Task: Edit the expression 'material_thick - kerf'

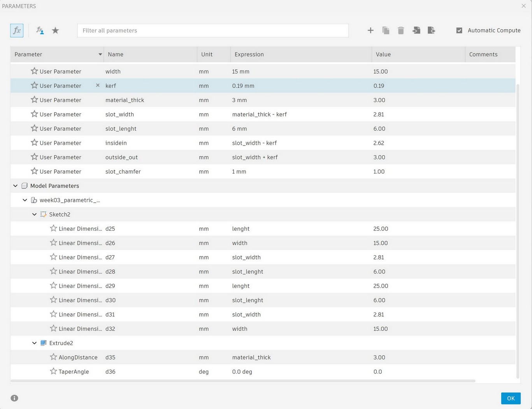Action: (x=260, y=114)
